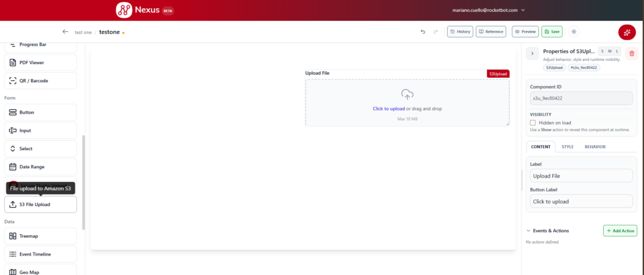644x275 pixels.
Task: Switch to the BEHAVIOR tab
Action: (x=595, y=147)
